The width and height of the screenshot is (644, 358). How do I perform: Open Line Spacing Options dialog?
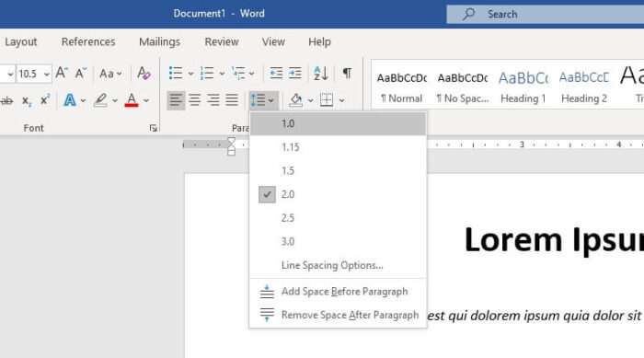[338, 266]
